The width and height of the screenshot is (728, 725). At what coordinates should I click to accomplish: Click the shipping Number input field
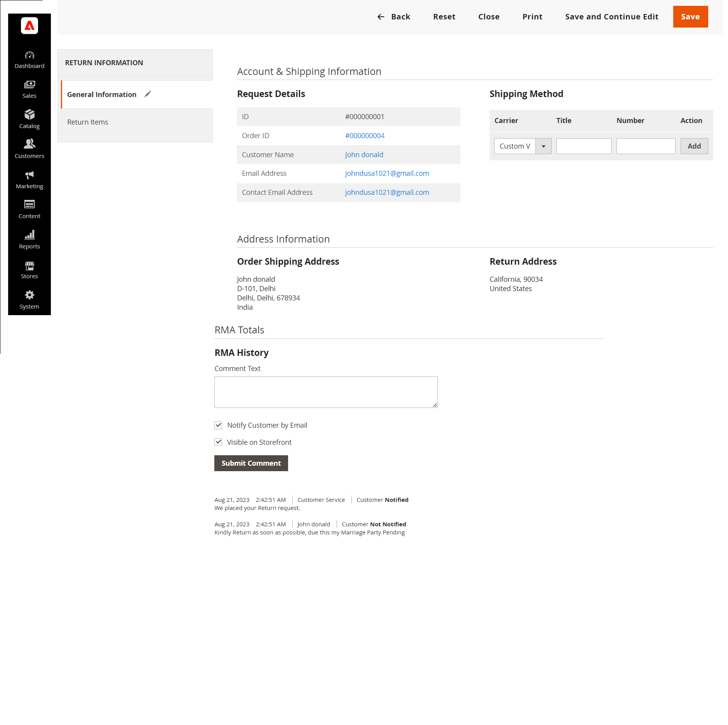click(646, 146)
